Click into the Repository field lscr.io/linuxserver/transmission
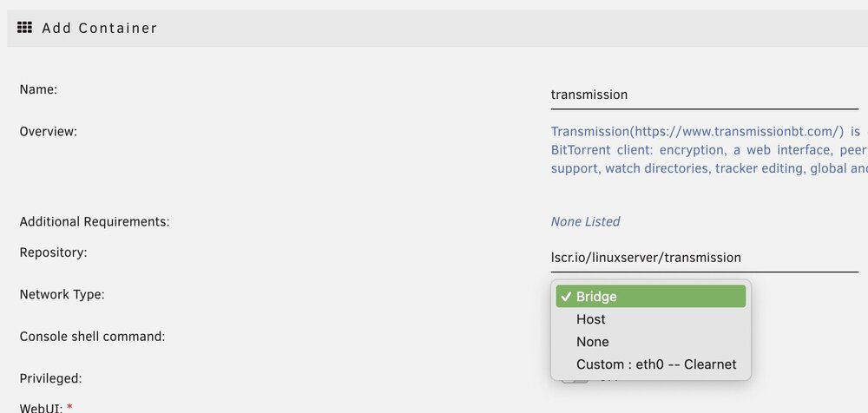868x413 pixels. 704,258
